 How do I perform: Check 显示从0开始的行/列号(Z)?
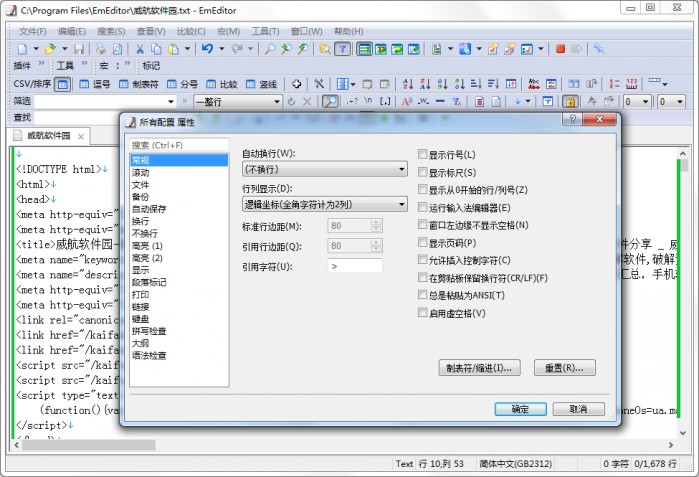[x=422, y=189]
